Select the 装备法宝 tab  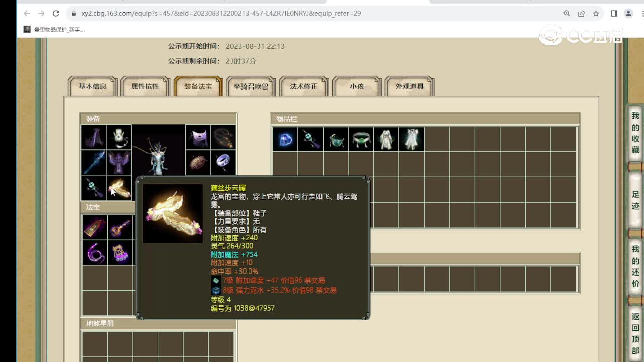(198, 86)
